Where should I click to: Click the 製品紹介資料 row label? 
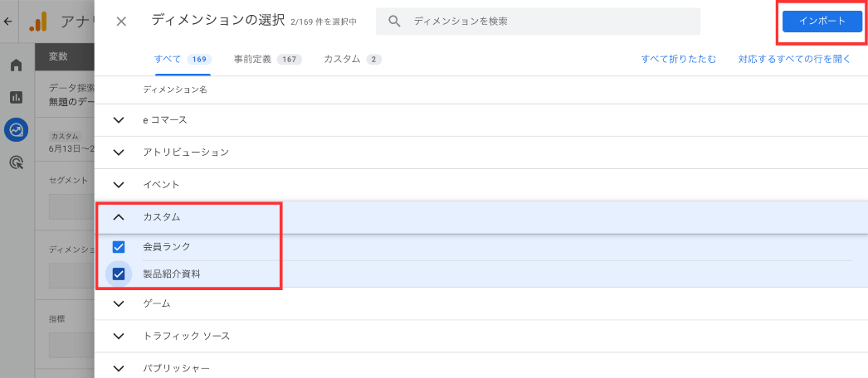[171, 274]
